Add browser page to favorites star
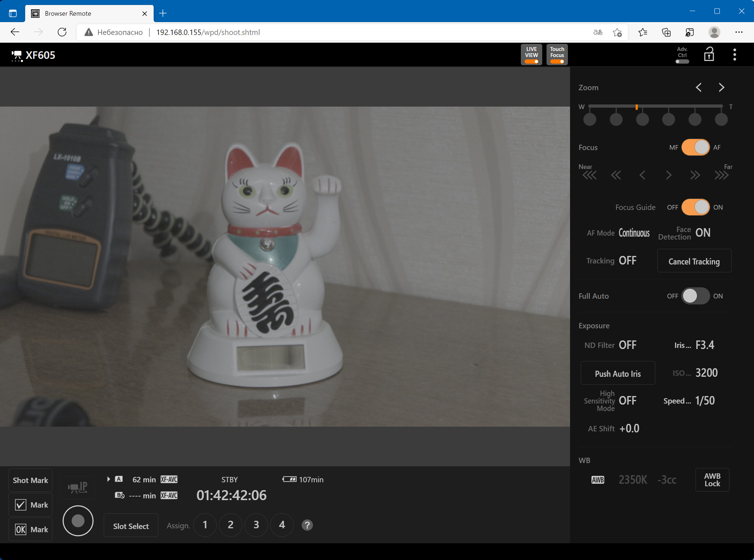This screenshot has width=754, height=560. pyautogui.click(x=617, y=32)
